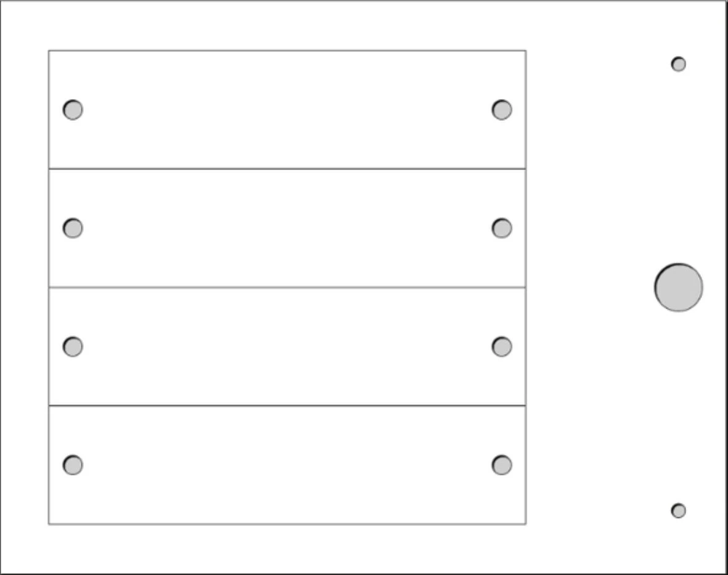Click the empty center of the top row
The height and width of the screenshot is (575, 728).
(287, 110)
